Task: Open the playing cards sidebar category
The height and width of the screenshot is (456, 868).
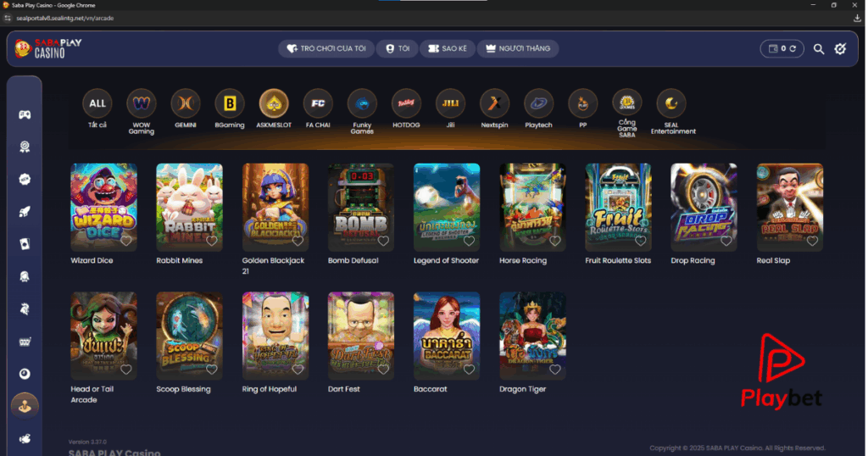Action: click(x=25, y=244)
